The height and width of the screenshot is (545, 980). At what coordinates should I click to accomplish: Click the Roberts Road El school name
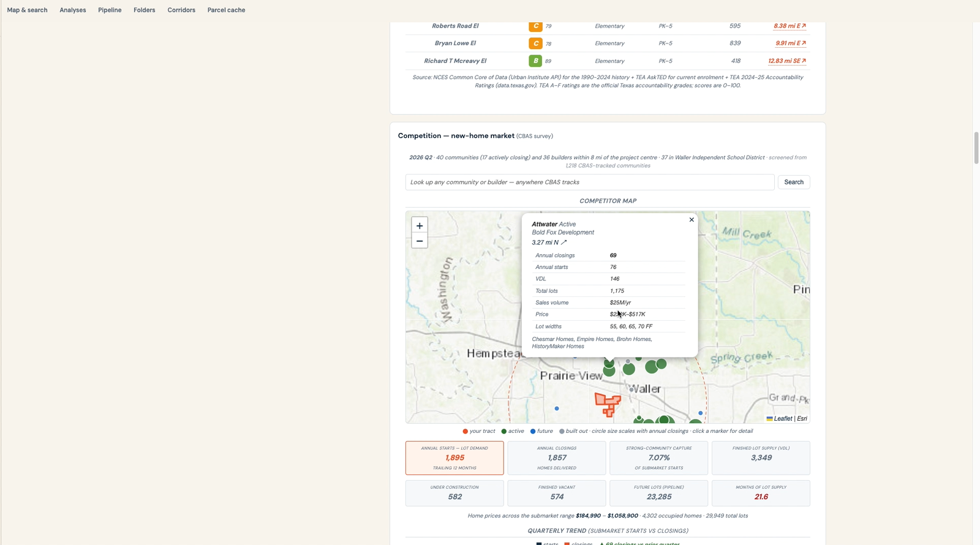coord(455,26)
